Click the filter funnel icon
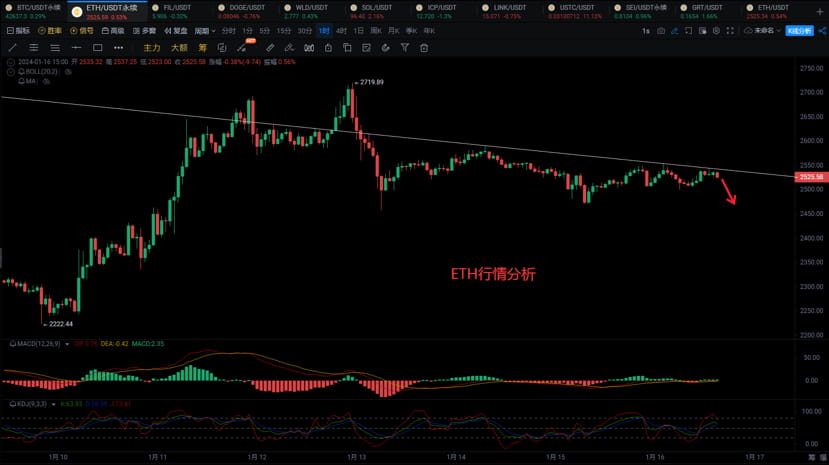829x465 pixels. pos(404,48)
